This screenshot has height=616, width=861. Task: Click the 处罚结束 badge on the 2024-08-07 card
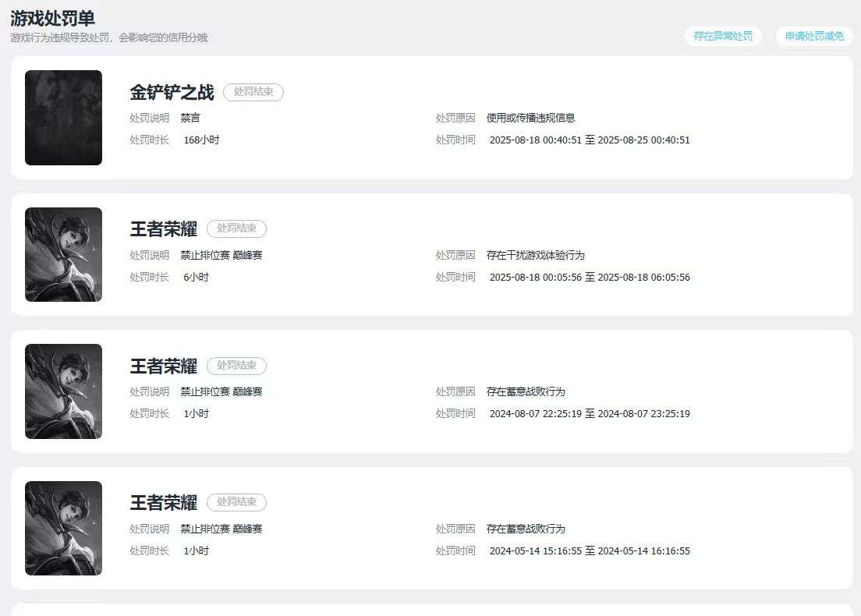pos(236,366)
